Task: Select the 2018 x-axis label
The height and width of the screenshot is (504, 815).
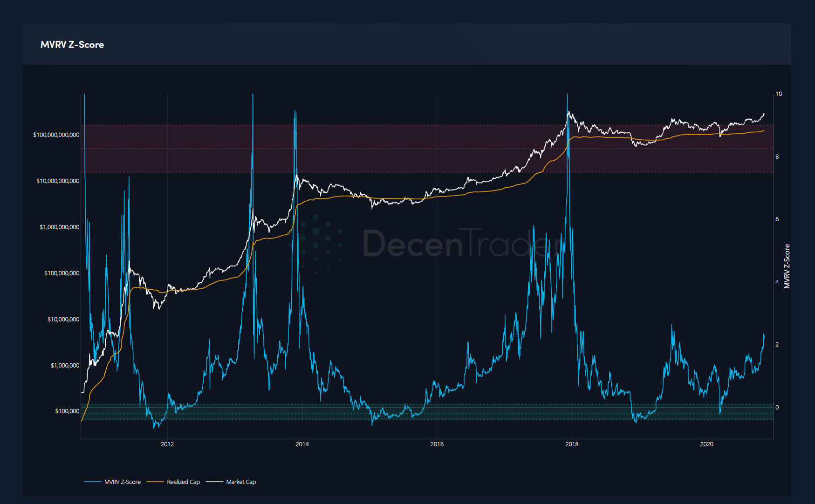Action: tap(572, 444)
